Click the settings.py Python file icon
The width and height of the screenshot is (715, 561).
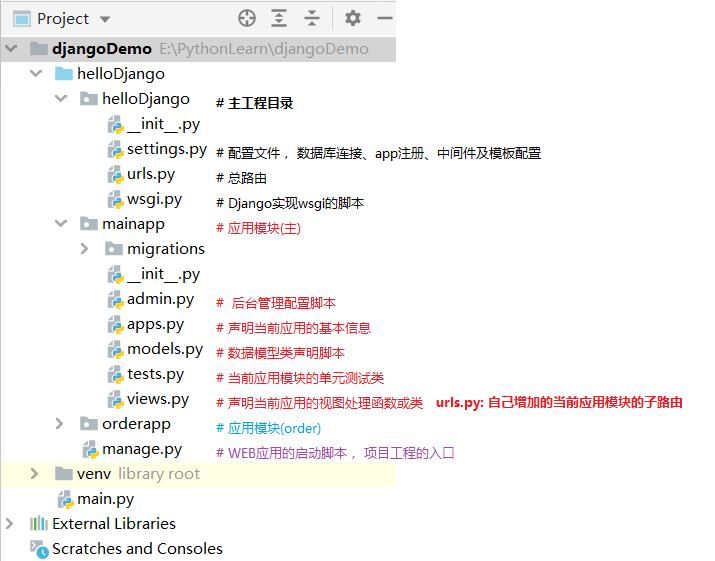116,149
